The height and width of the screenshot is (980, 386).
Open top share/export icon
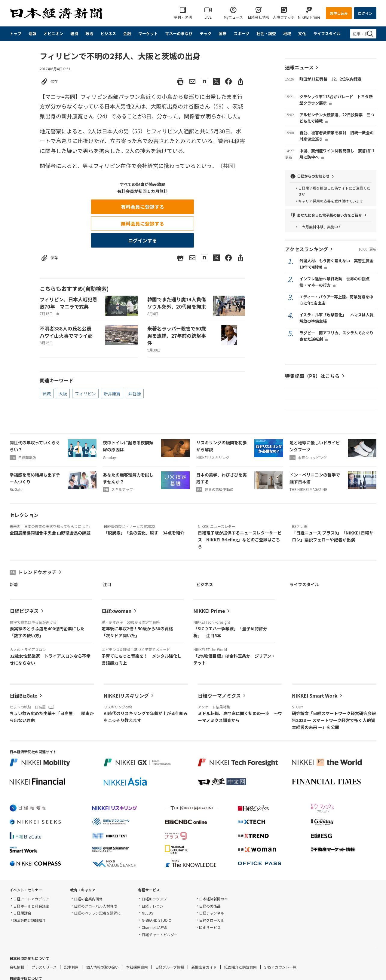point(240,81)
